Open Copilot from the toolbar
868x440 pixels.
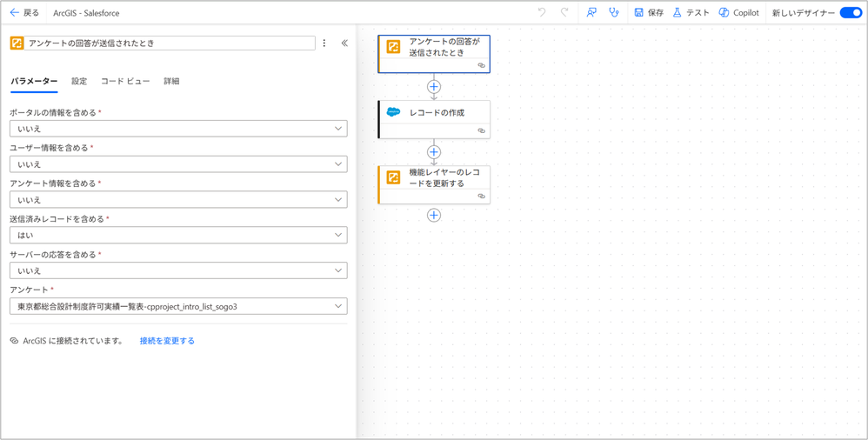pyautogui.click(x=738, y=13)
